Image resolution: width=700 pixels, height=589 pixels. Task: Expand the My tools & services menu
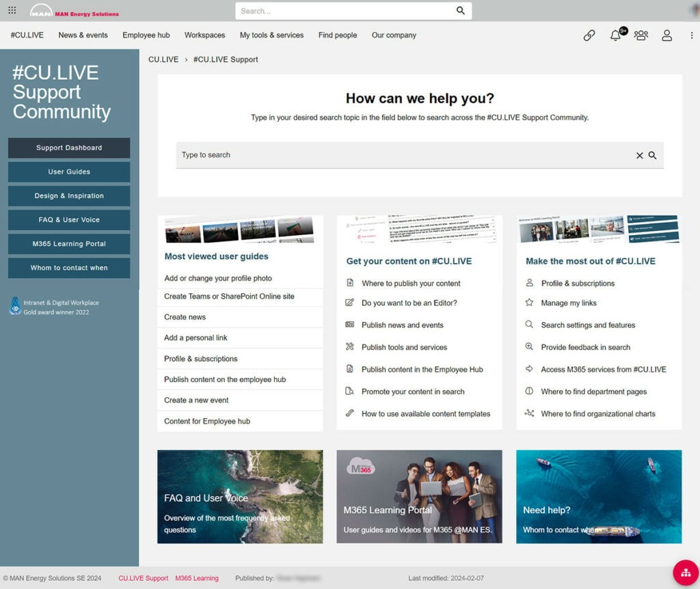click(271, 35)
